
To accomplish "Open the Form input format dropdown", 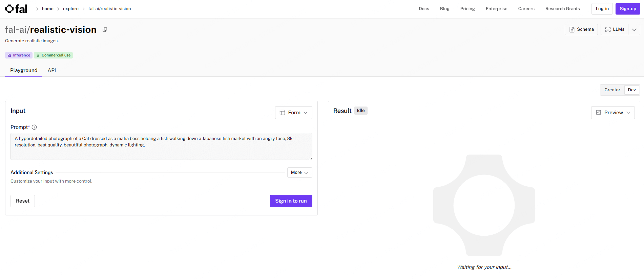I will [x=293, y=113].
